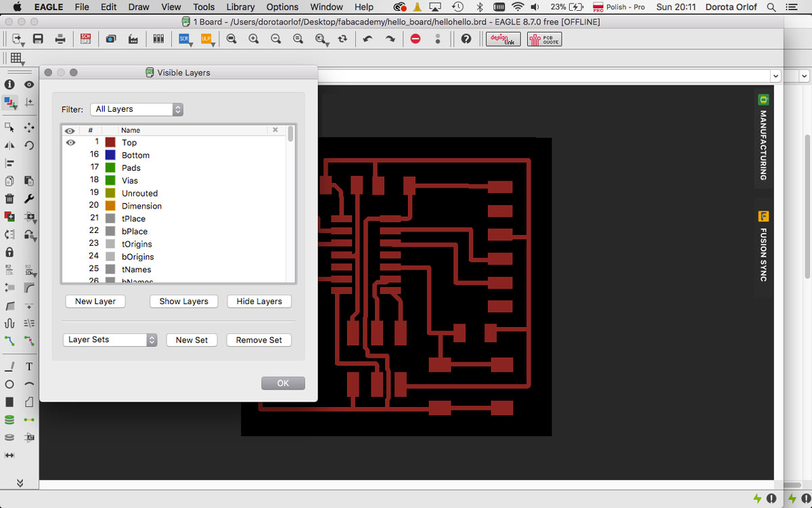
Task: Open the Help question mark icon
Action: 466,39
